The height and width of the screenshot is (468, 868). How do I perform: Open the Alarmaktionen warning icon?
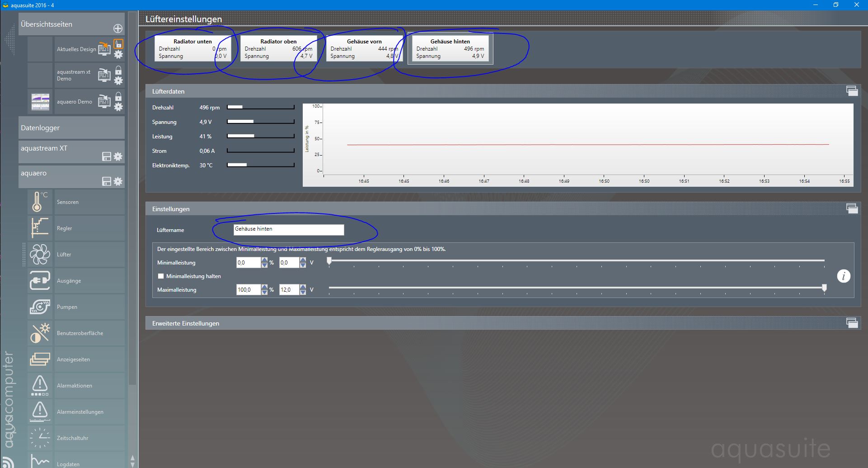40,385
